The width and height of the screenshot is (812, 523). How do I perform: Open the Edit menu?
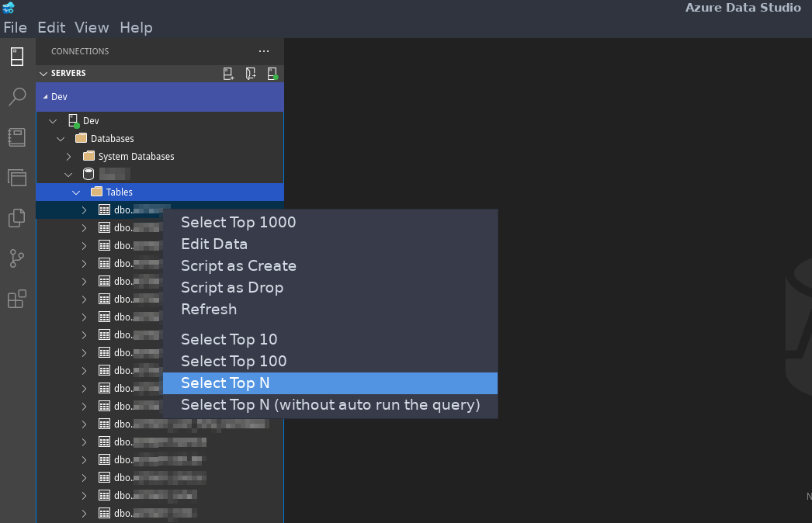tap(51, 27)
